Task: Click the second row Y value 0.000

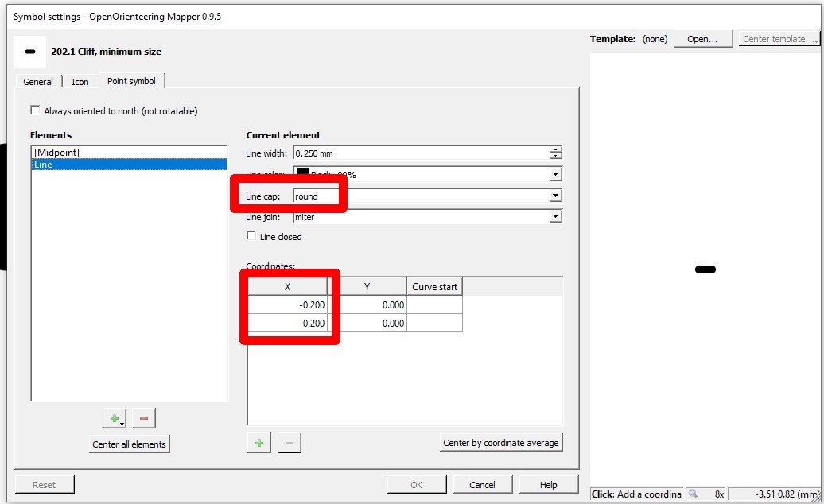Action: 367,323
